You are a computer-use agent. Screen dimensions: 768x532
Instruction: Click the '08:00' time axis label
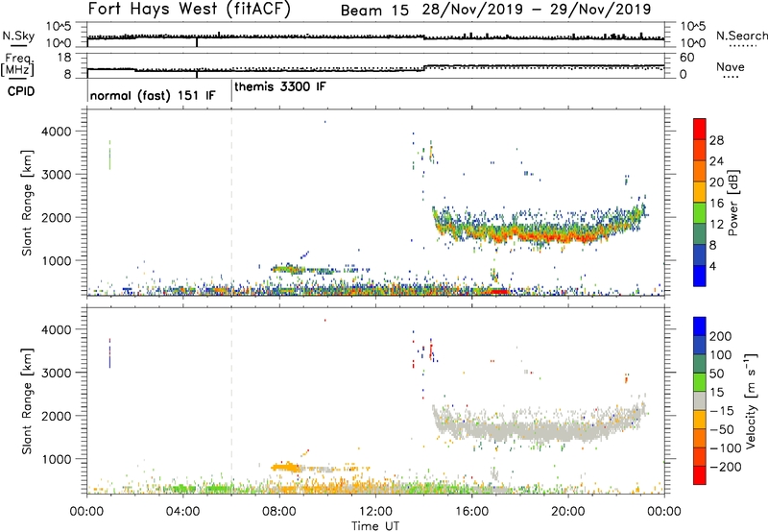click(279, 512)
